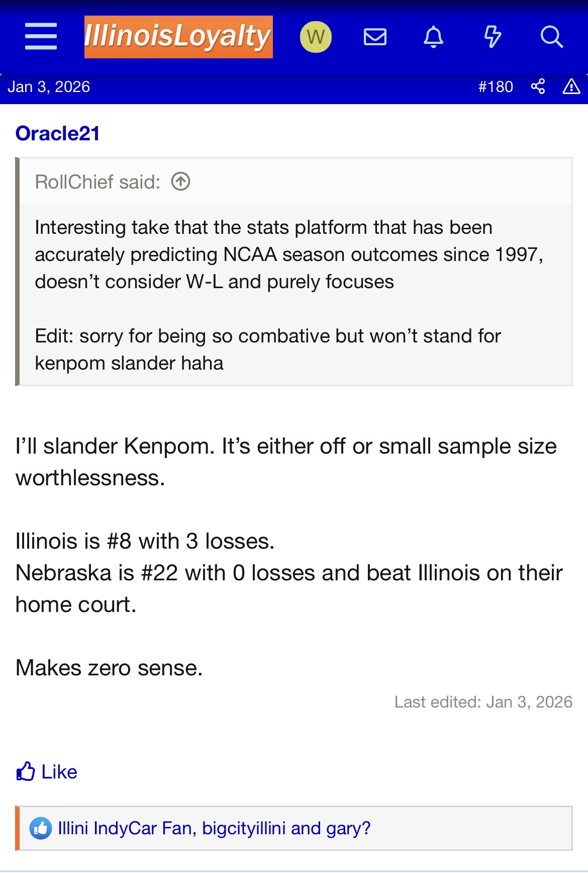Open the what's new lightning icon
588x873 pixels.
pos(492,37)
